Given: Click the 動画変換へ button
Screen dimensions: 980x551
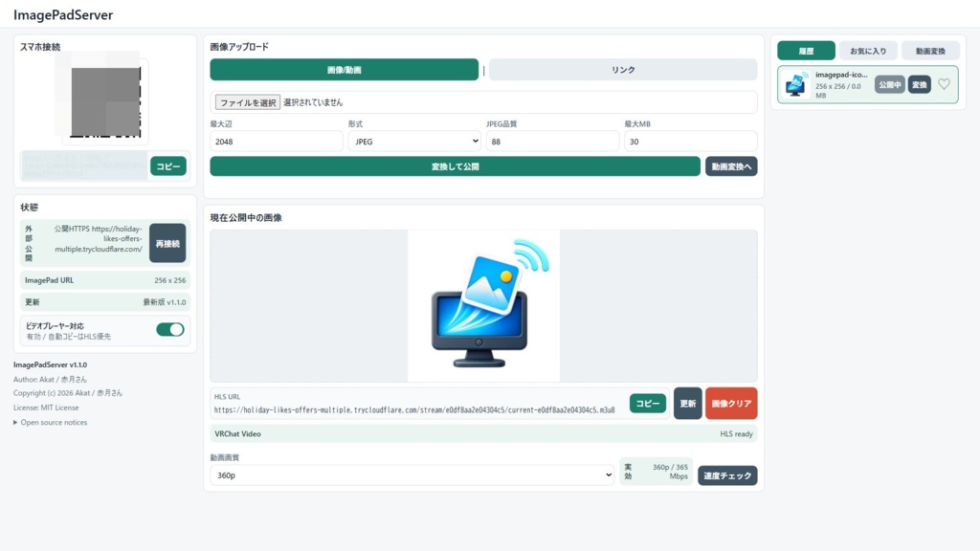Looking at the screenshot, I should point(731,166).
